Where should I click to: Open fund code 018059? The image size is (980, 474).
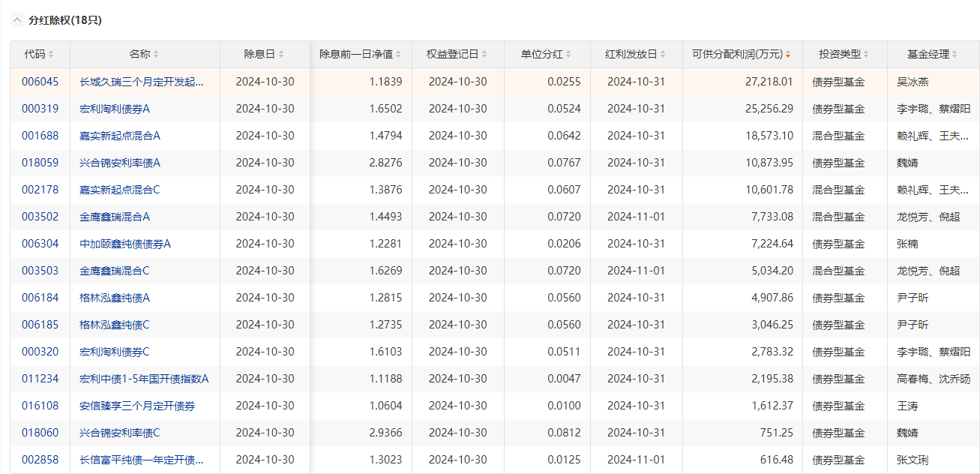40,163
